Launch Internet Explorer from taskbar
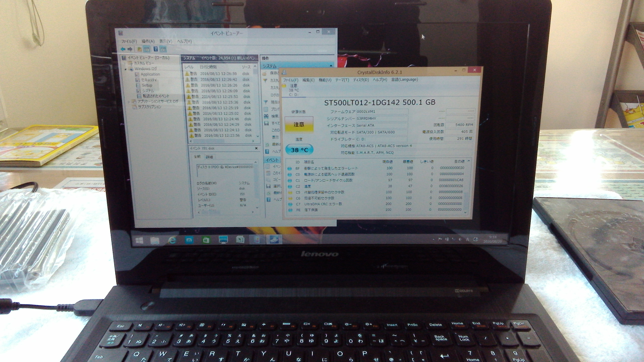This screenshot has width=644, height=362. tap(172, 241)
